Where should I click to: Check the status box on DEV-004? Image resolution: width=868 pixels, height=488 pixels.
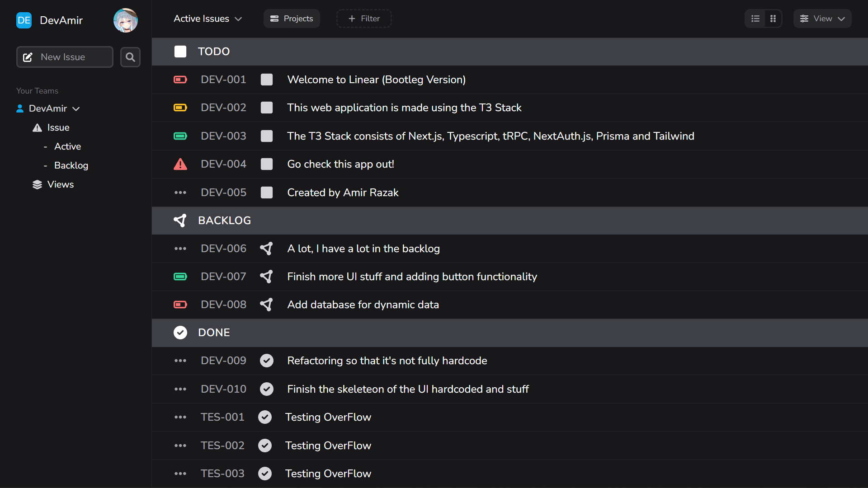pyautogui.click(x=267, y=164)
